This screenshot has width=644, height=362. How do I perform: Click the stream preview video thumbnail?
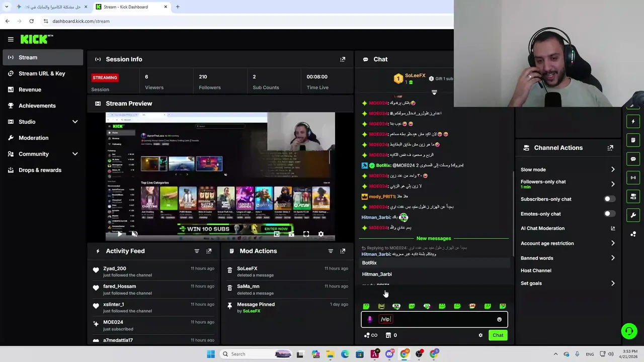(220, 176)
